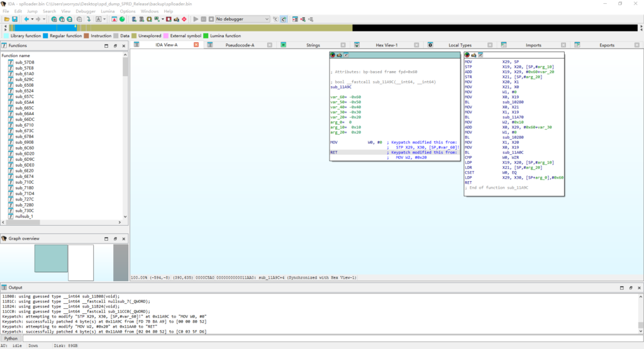Screen dimensions: 644x349
Task: Open dropdown beside the 'A' search icon
Action: [x=104, y=19]
